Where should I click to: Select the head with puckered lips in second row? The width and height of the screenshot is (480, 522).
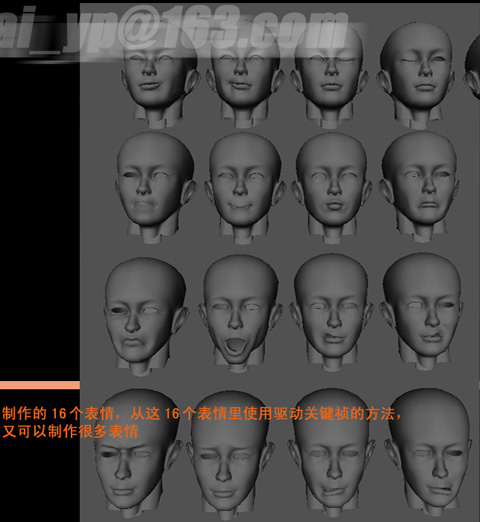coord(332,187)
